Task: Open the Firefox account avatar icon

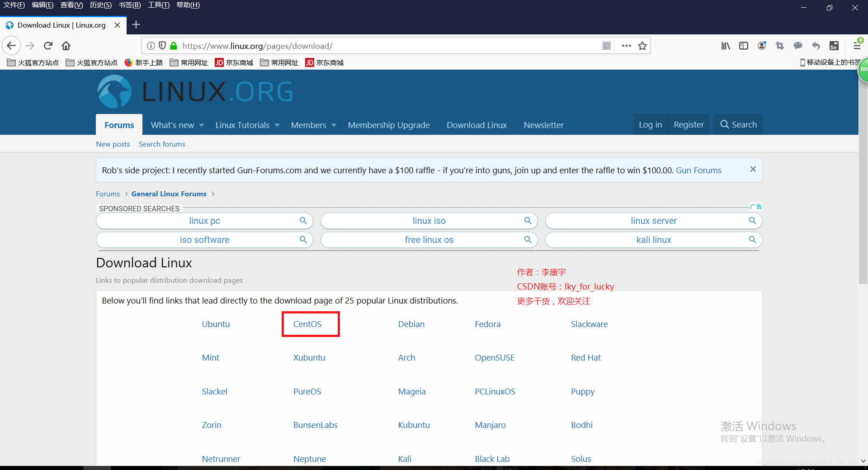Action: point(762,46)
